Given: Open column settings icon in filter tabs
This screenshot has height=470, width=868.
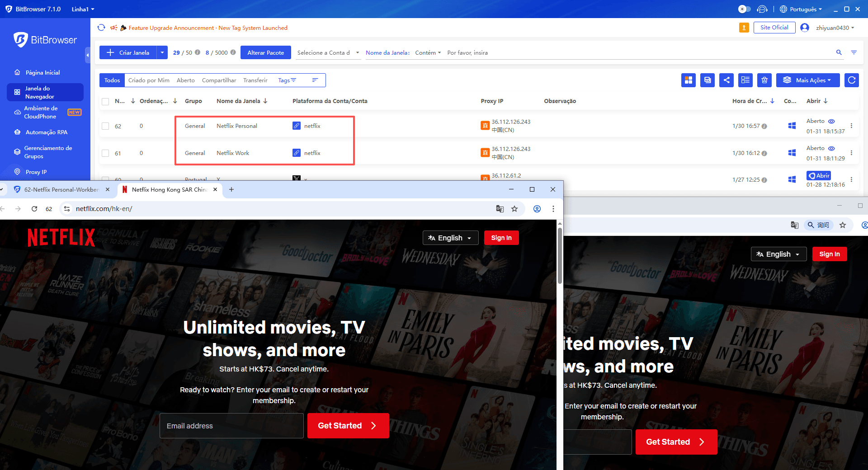Looking at the screenshot, I should pos(315,80).
